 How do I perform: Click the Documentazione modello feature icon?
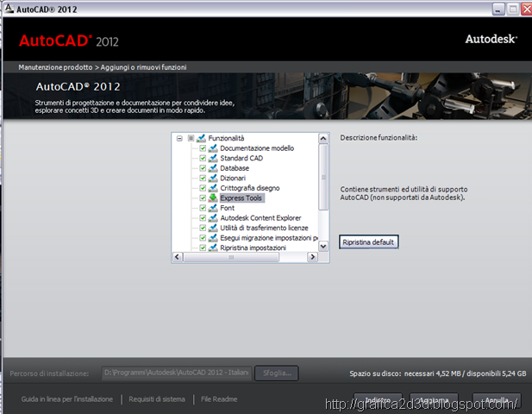pos(213,148)
